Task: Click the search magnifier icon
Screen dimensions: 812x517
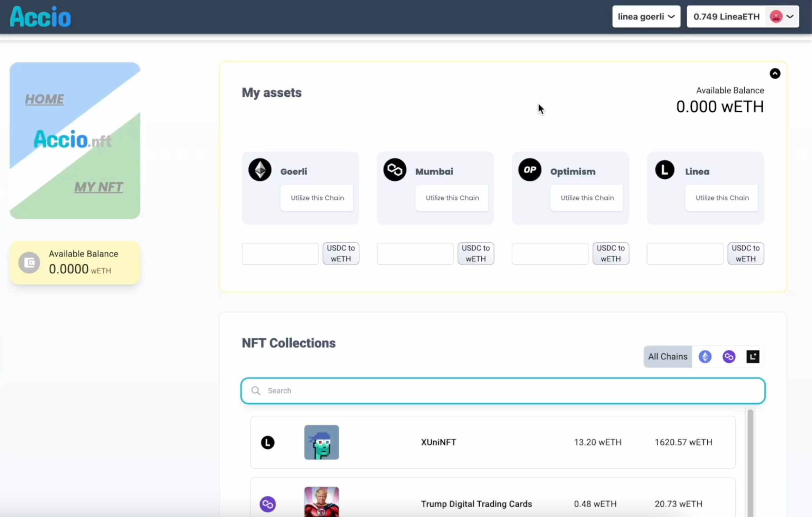Action: (x=256, y=391)
